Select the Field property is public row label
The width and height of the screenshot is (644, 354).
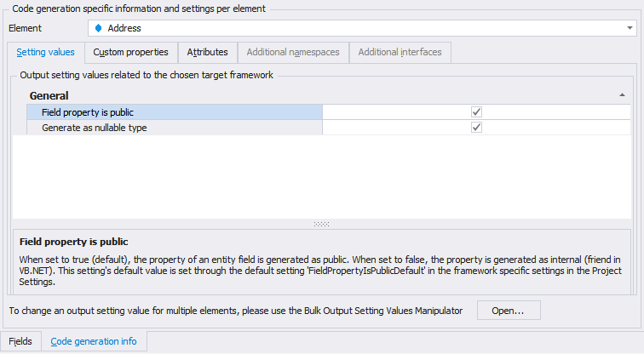pos(88,112)
